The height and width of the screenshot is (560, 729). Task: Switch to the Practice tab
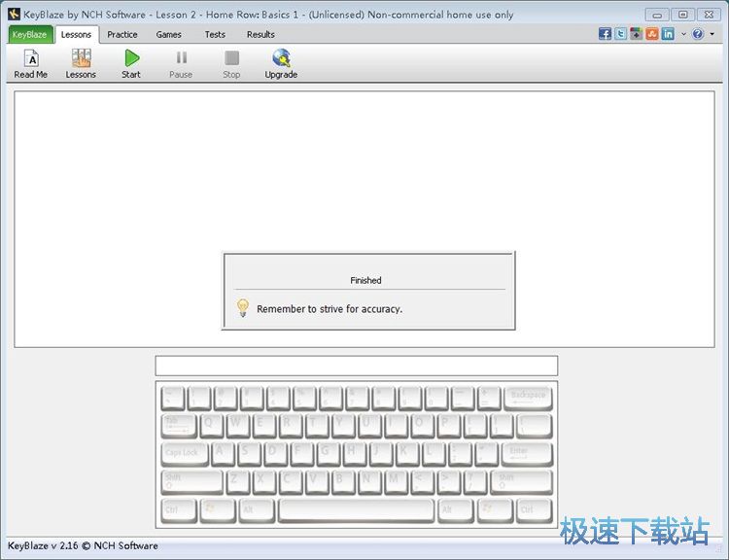click(122, 34)
